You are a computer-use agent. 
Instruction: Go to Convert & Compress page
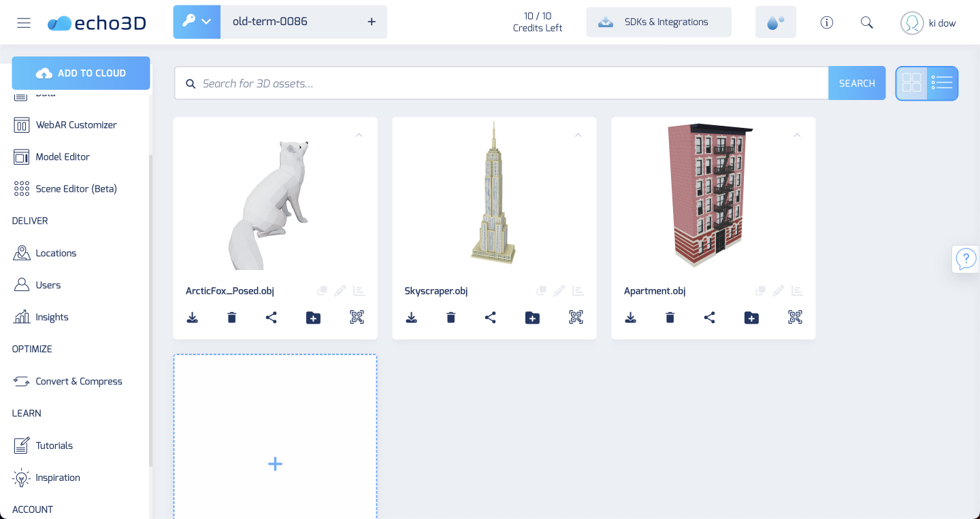pyautogui.click(x=78, y=382)
